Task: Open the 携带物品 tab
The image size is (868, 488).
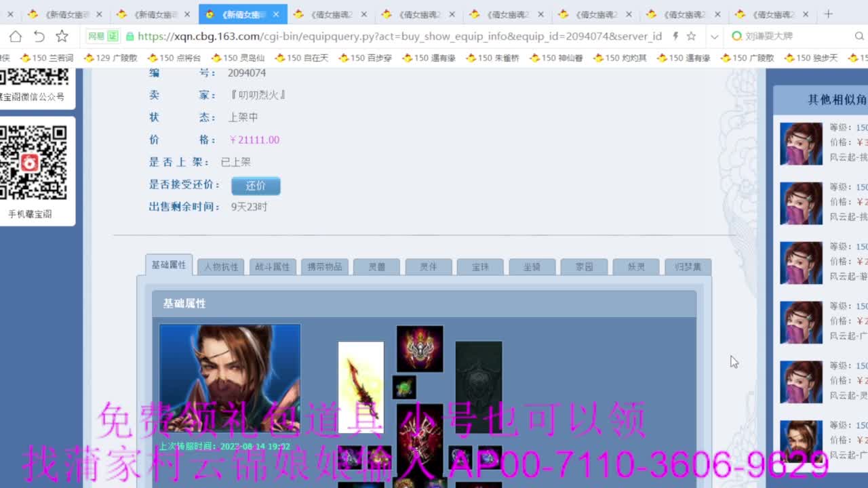Action: (325, 266)
